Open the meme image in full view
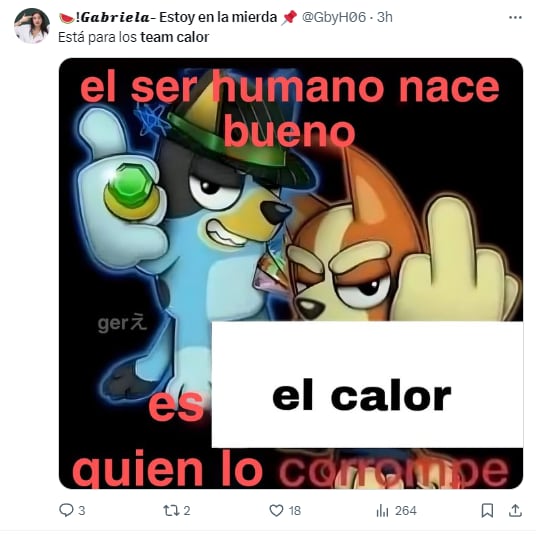 point(291,273)
